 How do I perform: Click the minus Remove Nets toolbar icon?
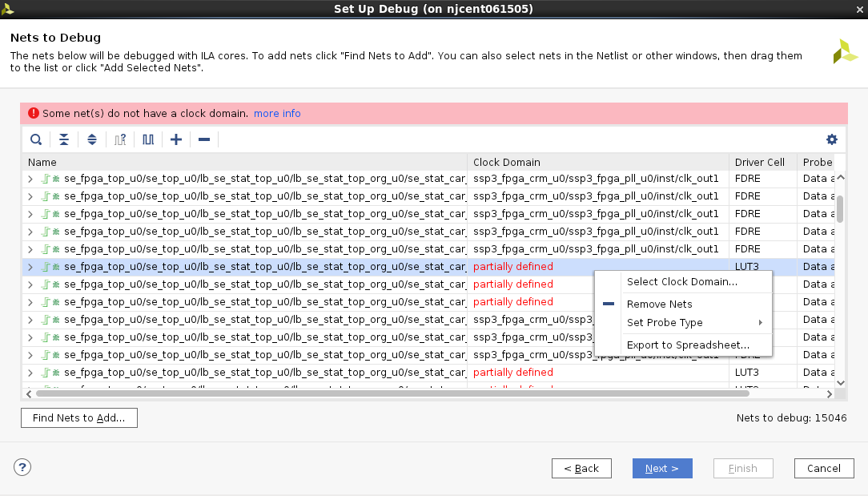[x=204, y=139]
